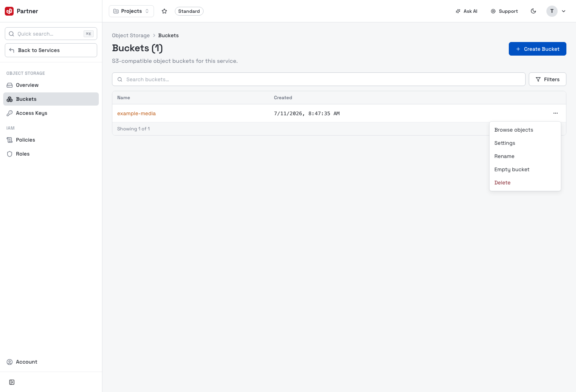The image size is (576, 392).
Task: Open the Policies section
Action: [x=51, y=140]
